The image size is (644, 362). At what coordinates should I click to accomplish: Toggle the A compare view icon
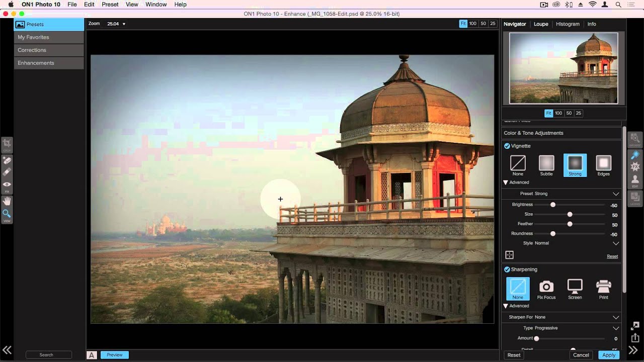[x=92, y=355]
